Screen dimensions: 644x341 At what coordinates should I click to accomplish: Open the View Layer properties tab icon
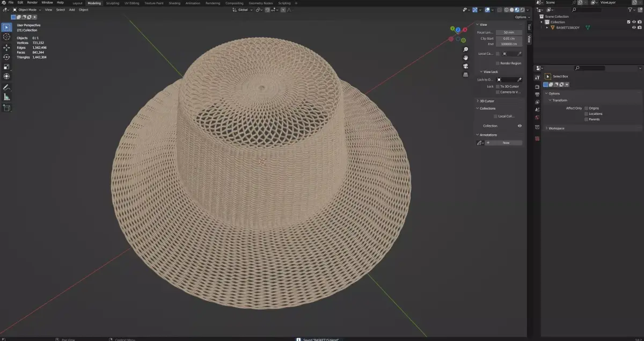point(537,101)
